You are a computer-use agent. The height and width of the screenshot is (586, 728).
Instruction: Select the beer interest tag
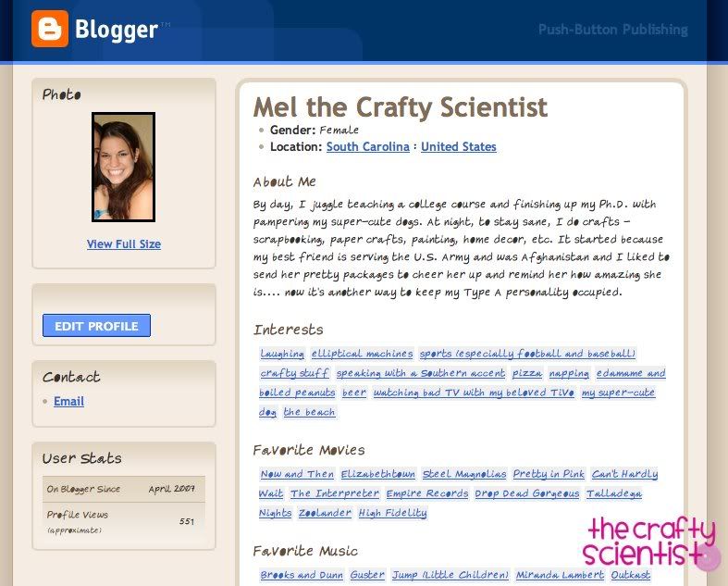click(x=354, y=393)
